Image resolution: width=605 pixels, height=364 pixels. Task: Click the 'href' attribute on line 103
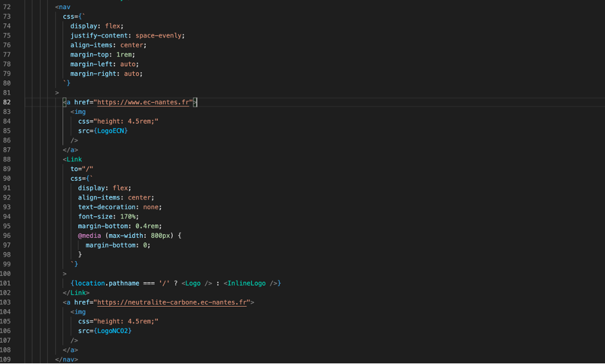pos(82,302)
